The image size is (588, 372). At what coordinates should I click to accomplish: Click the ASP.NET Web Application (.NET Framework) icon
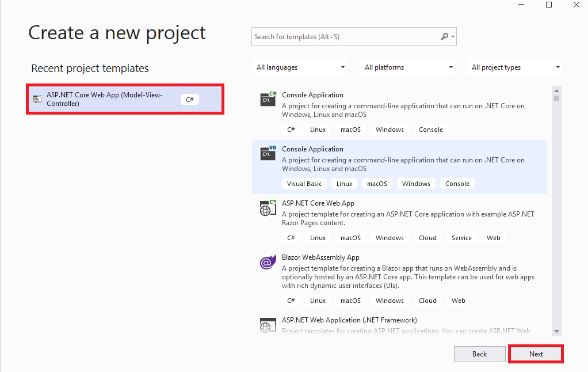268,325
